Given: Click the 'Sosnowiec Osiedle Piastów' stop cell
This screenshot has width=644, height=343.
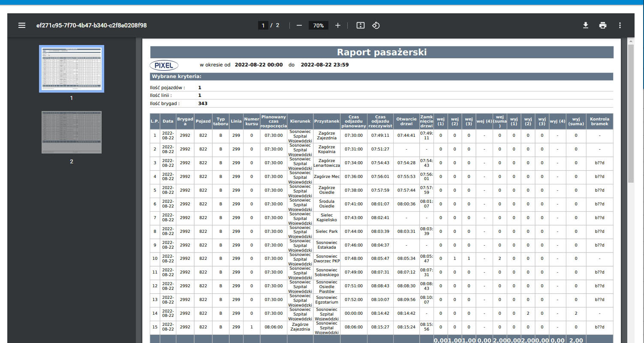Looking at the screenshot, I should point(327,286).
